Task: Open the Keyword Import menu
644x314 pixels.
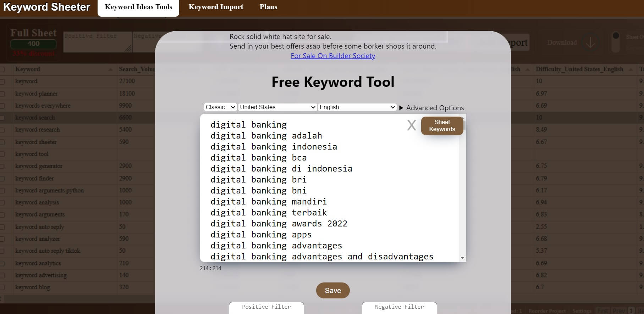Action: point(216,7)
